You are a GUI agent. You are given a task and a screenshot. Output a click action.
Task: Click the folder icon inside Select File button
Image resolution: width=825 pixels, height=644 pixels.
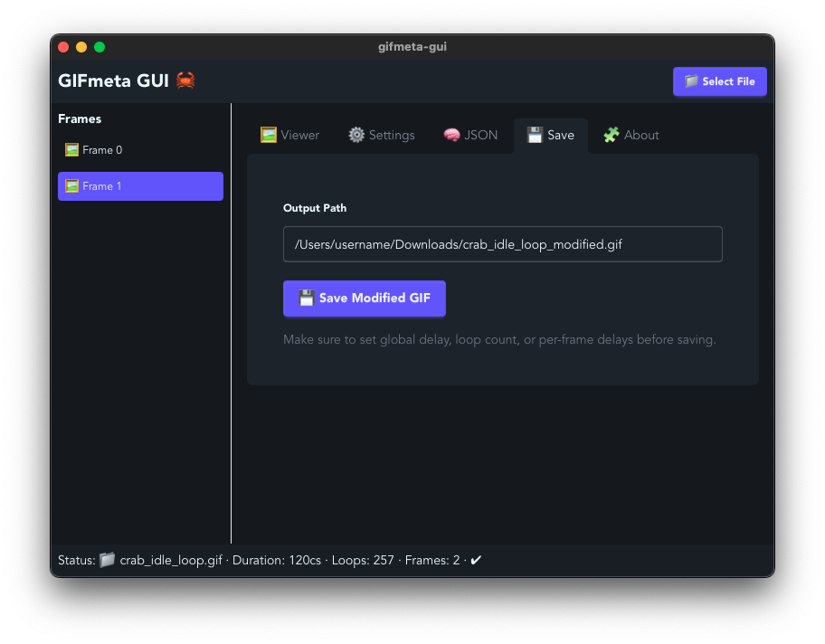[691, 80]
